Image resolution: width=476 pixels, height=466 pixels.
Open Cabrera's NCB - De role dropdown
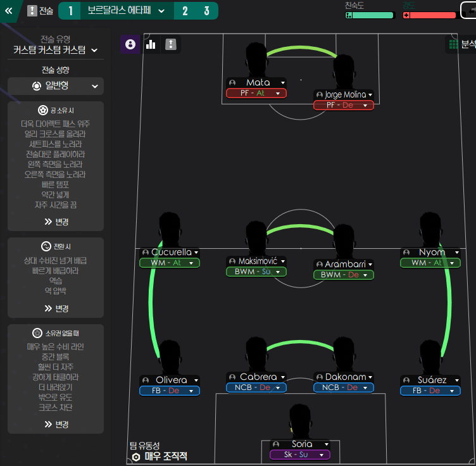(x=256, y=387)
